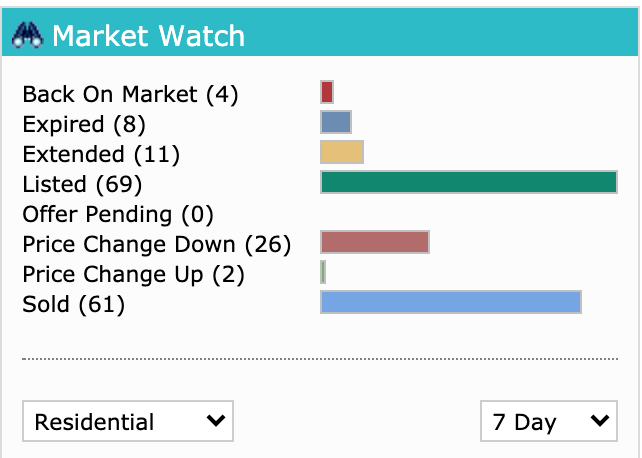The height and width of the screenshot is (458, 642).
Task: Click the tan Extended bar
Action: point(342,152)
